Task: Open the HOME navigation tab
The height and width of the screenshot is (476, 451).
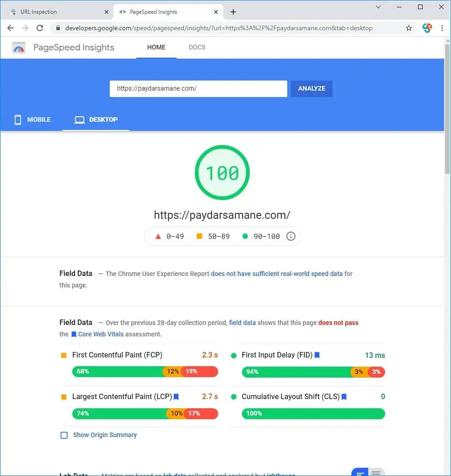Action: point(156,47)
